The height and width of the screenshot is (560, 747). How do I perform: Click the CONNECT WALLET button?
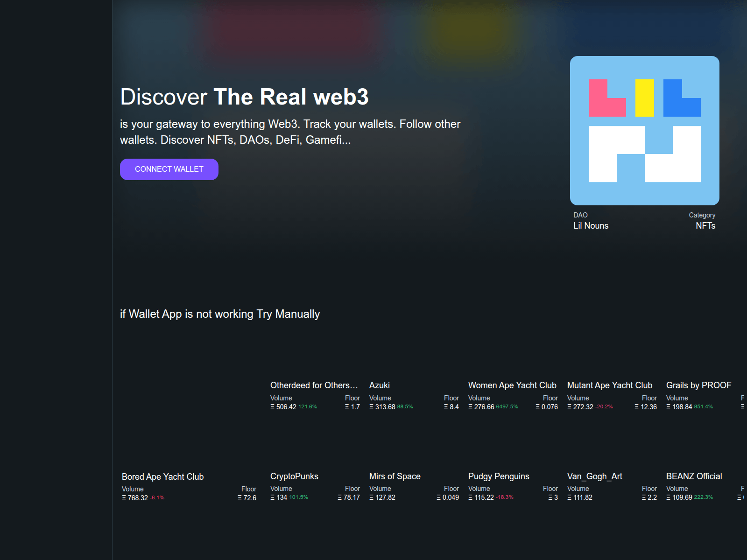pos(169,169)
